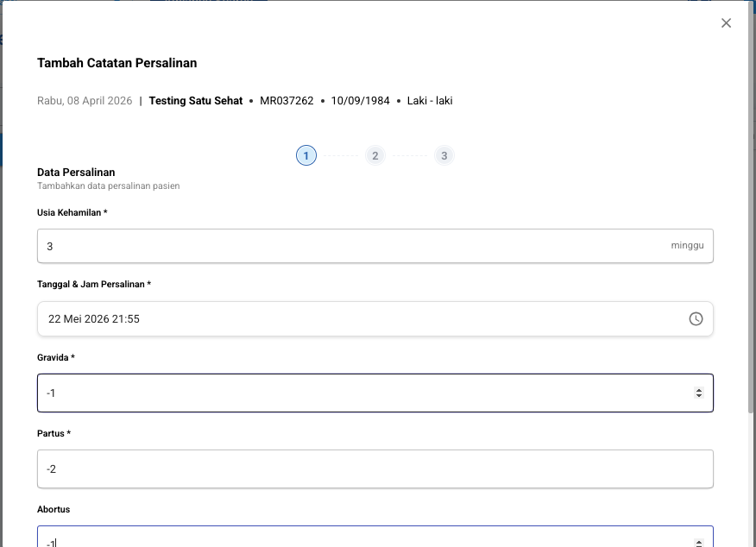Go to step 1 indicator
This screenshot has width=756, height=547.
(306, 155)
